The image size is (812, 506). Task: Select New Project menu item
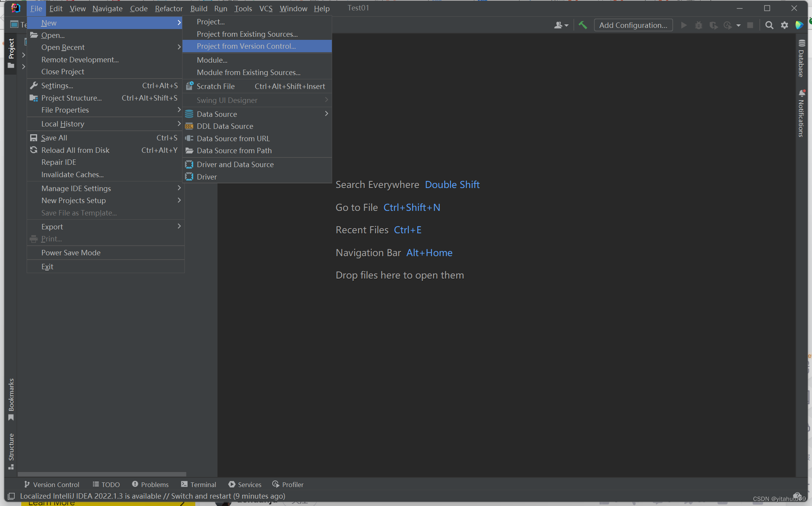[x=210, y=22]
